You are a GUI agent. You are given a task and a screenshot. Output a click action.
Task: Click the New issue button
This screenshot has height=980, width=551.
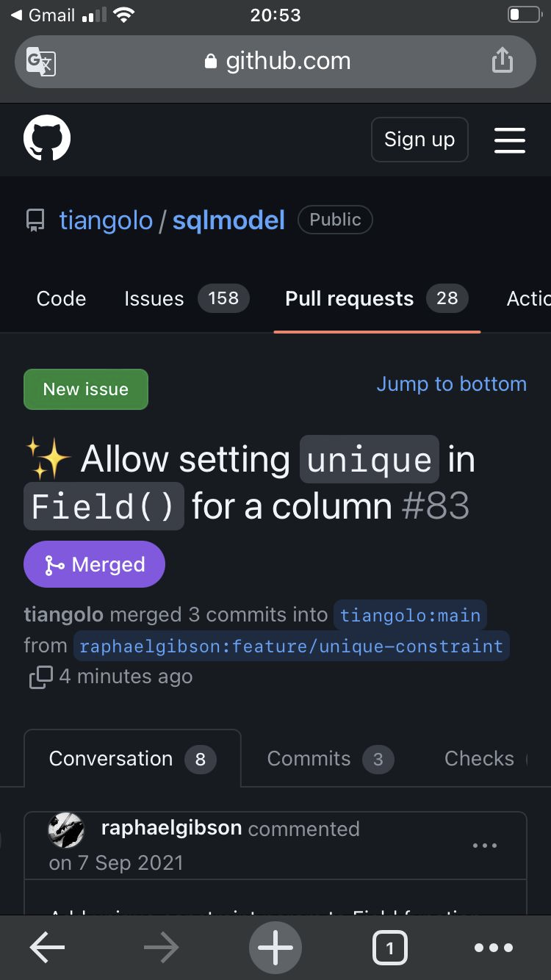click(x=85, y=389)
